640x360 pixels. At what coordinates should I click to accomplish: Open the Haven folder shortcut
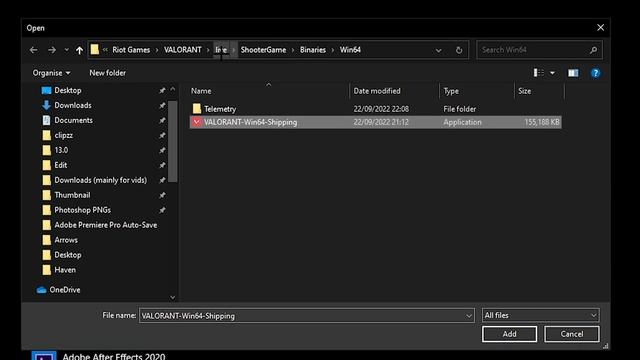65,270
